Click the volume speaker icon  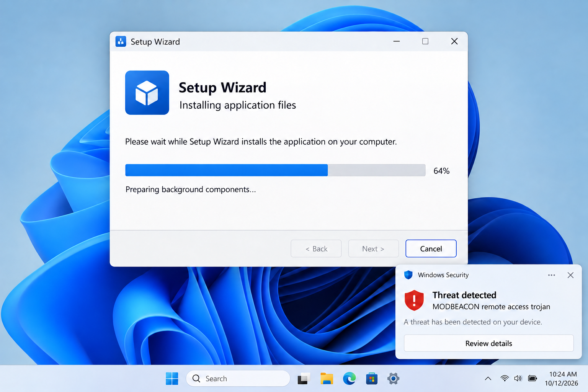point(518,379)
